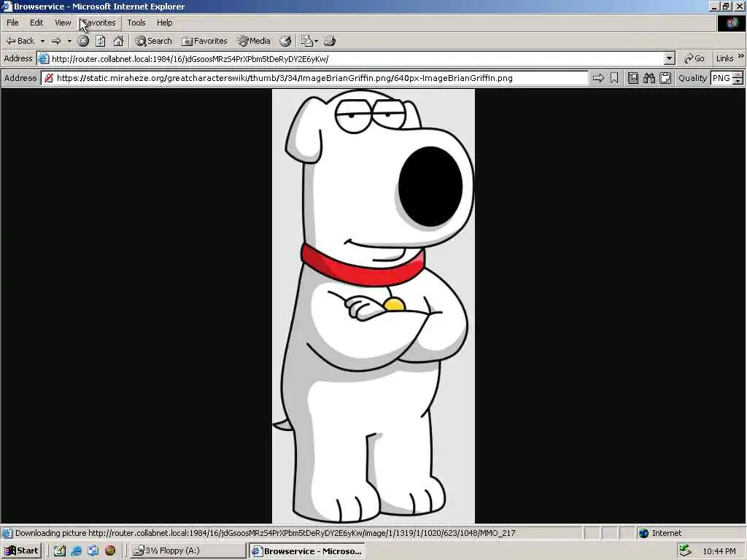The height and width of the screenshot is (560, 747).
Task: Open the Help menu
Action: [164, 23]
